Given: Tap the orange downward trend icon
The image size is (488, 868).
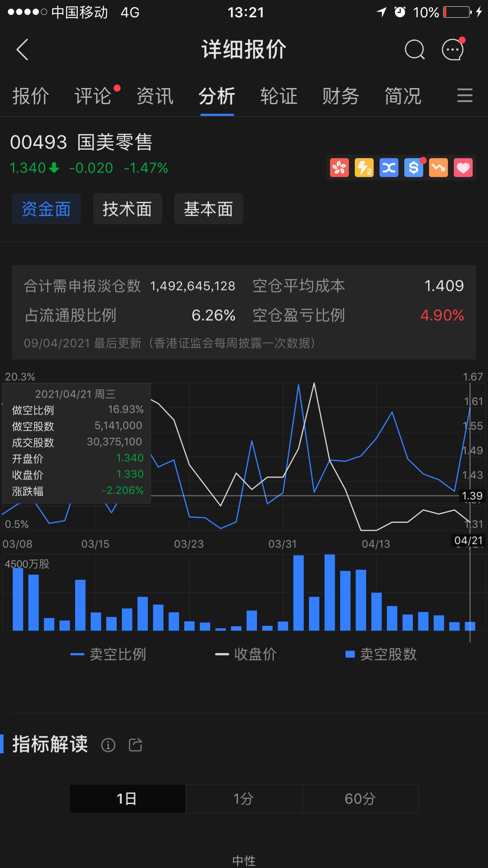Looking at the screenshot, I should point(438,168).
